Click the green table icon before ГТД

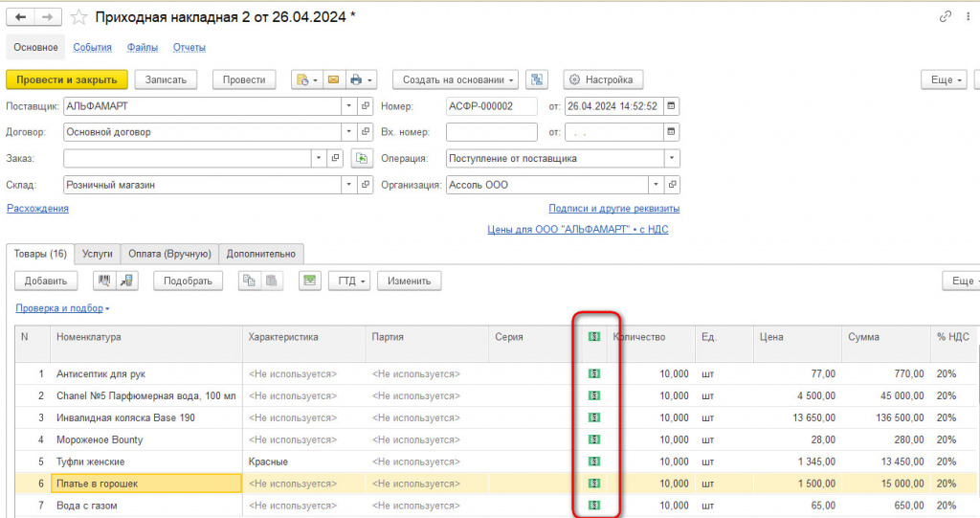coord(309,281)
